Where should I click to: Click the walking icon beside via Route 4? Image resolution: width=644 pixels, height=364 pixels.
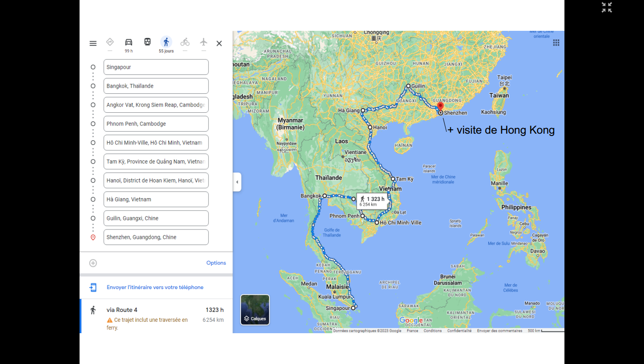point(93,310)
